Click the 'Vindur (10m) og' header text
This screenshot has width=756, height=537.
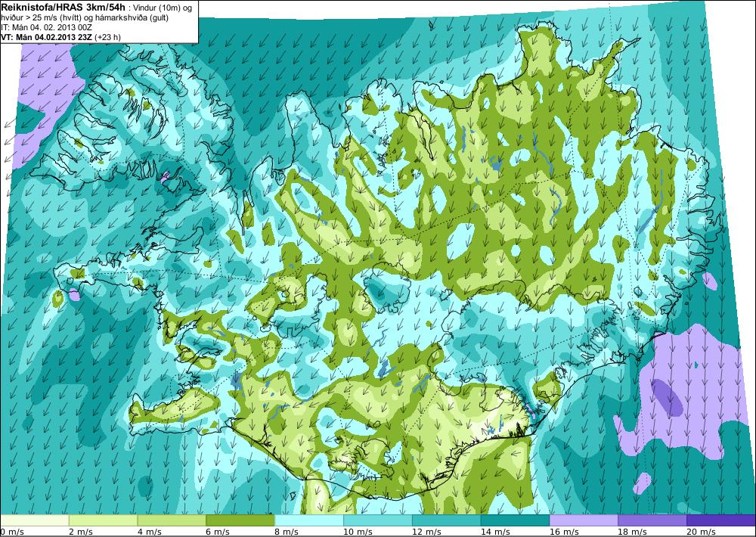[163, 8]
